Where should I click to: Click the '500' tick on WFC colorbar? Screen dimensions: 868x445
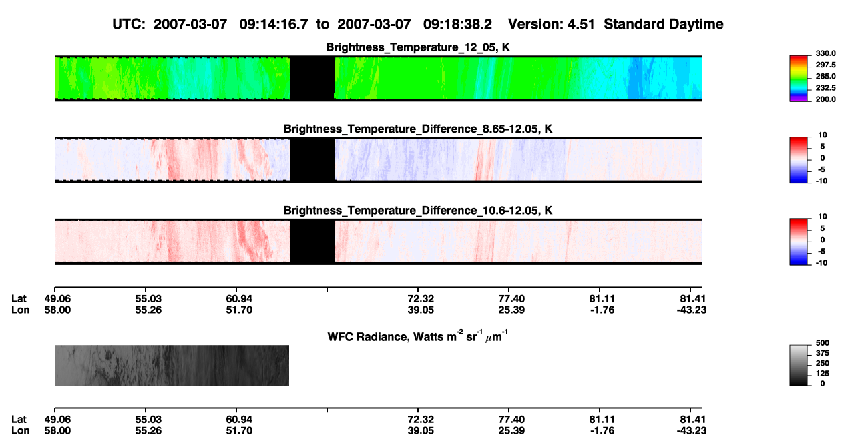[824, 343]
